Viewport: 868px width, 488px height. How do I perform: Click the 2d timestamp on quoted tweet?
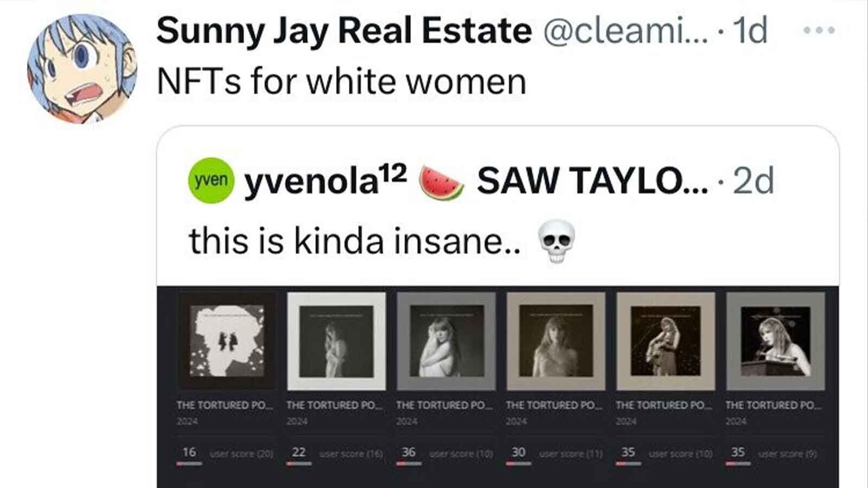tap(753, 182)
